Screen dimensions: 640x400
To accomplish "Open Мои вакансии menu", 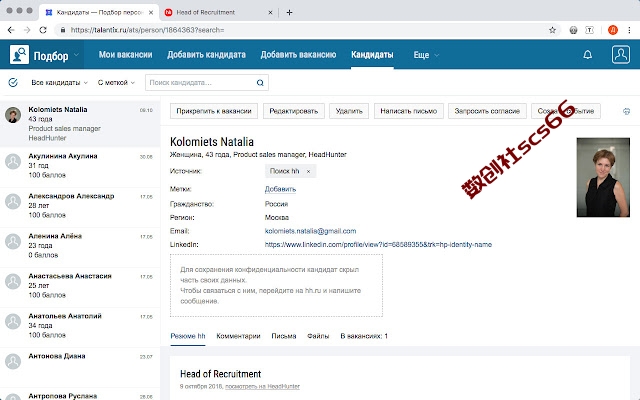I will tap(125, 55).
